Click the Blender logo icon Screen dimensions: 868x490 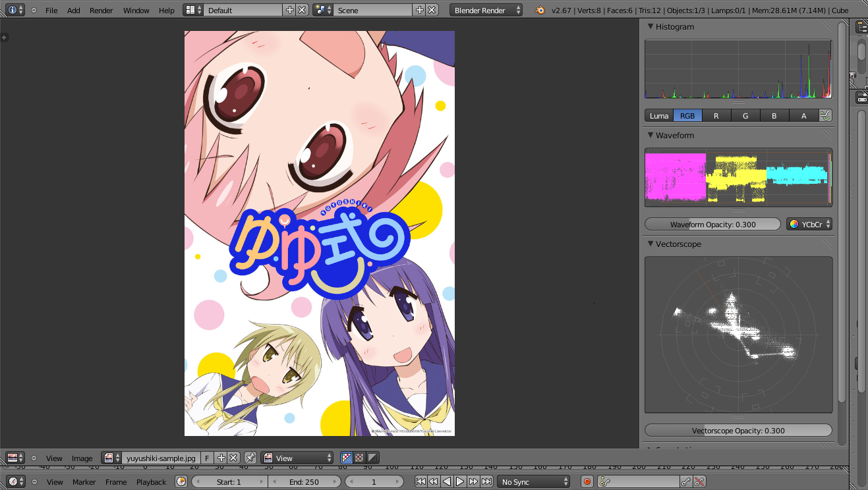point(540,10)
